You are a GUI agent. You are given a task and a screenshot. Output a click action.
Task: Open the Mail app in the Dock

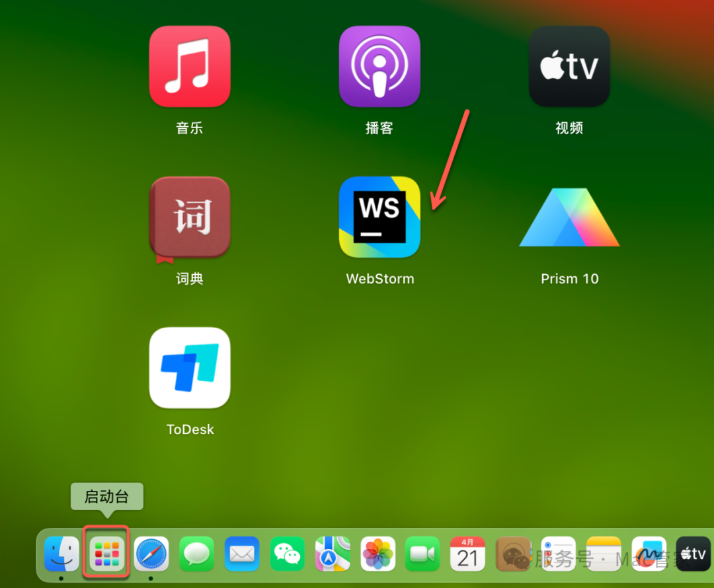(x=242, y=554)
